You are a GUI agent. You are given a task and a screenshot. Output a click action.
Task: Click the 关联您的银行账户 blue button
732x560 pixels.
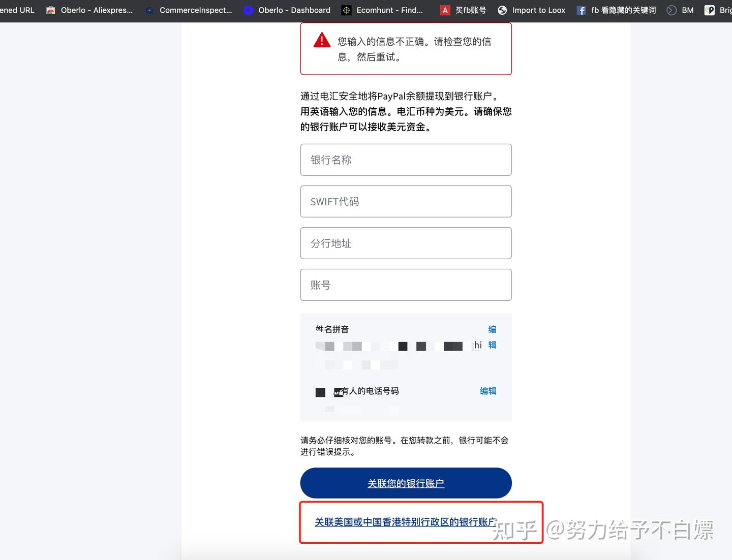coord(405,483)
